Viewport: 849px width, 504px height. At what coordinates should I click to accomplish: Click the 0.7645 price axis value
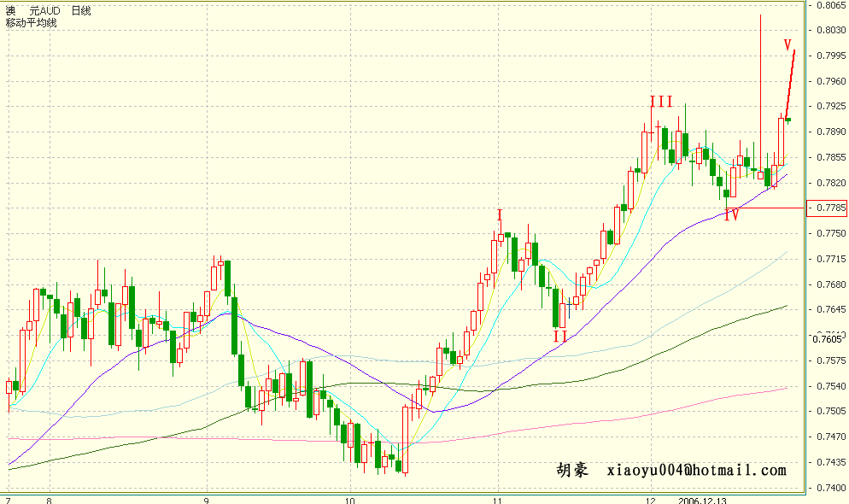(x=831, y=309)
